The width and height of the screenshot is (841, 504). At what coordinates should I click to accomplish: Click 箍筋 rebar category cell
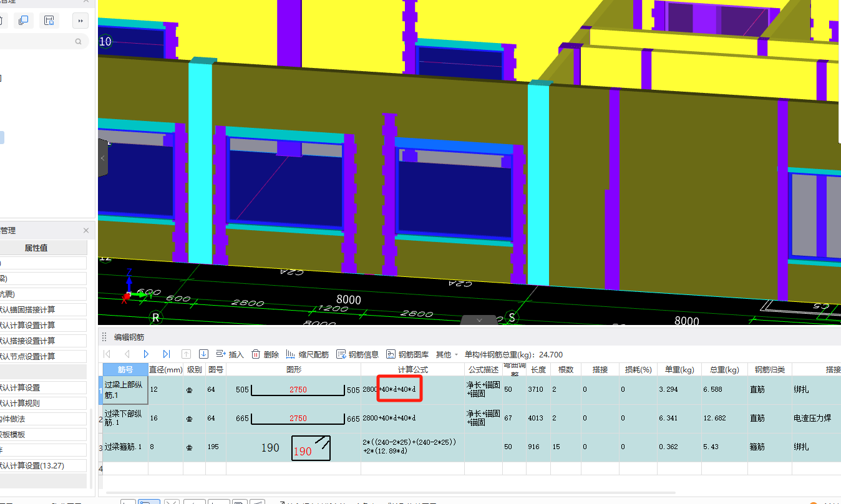(x=769, y=447)
